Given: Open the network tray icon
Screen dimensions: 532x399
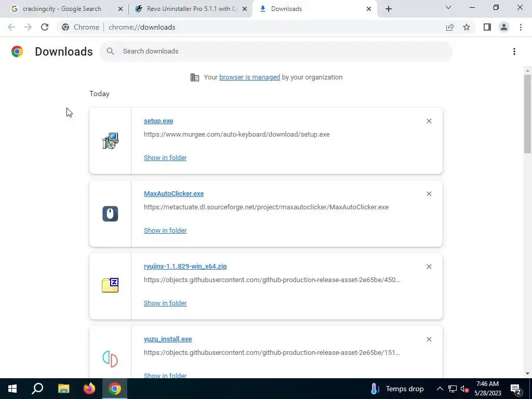Looking at the screenshot, I should tap(453, 389).
